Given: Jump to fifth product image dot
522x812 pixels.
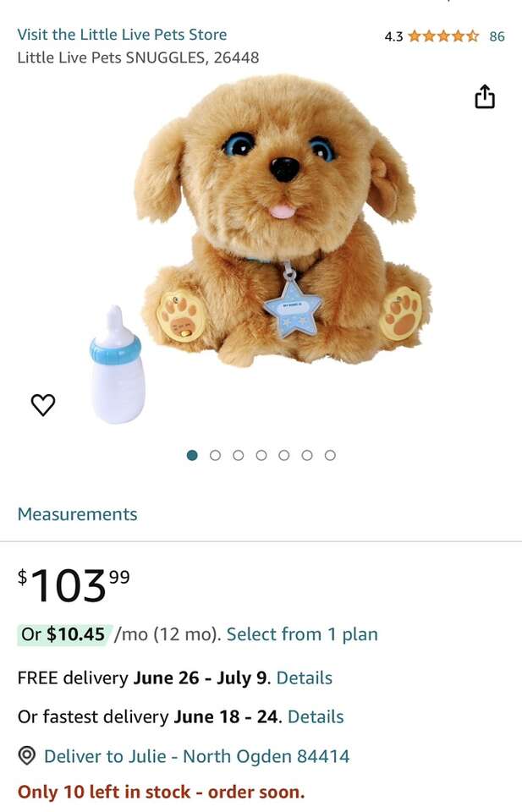Looking at the screenshot, I should [283, 455].
